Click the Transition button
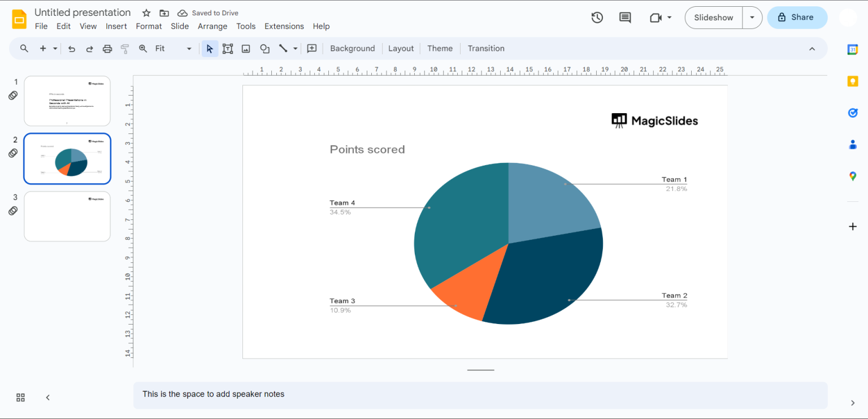 (x=486, y=49)
